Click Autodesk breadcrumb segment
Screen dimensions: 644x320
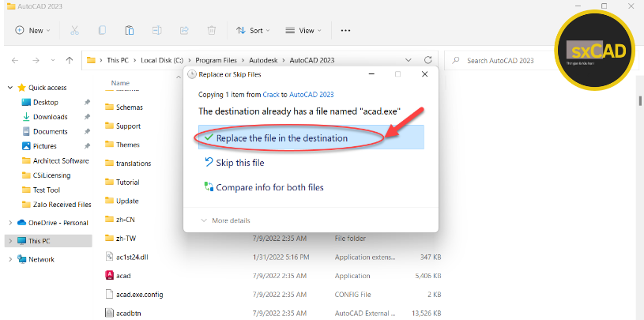[x=263, y=60]
